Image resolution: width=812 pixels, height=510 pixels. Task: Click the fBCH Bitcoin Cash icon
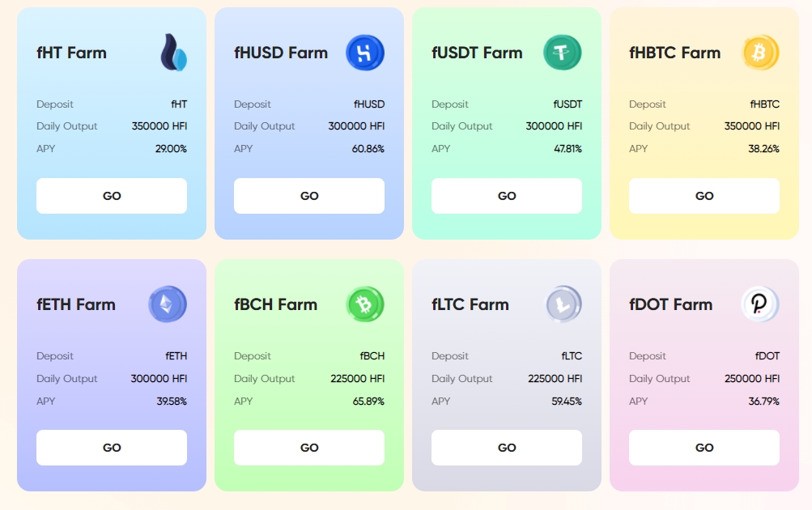coord(364,305)
